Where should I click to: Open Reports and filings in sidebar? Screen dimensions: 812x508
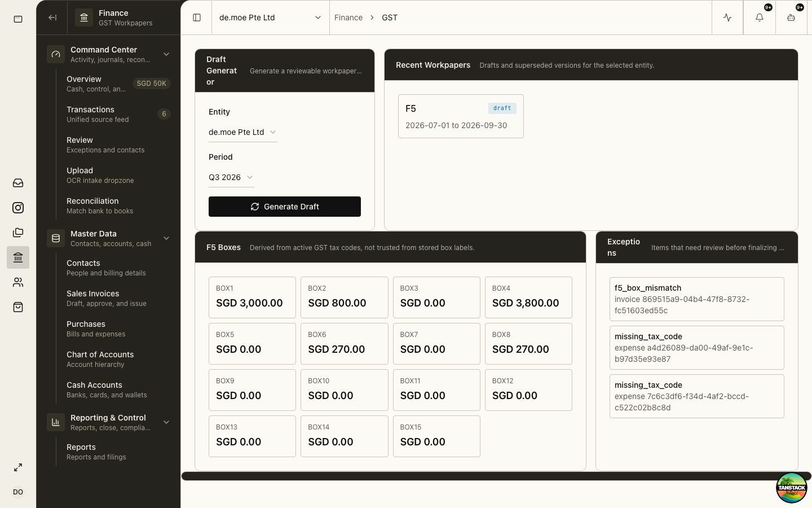pyautogui.click(x=117, y=452)
